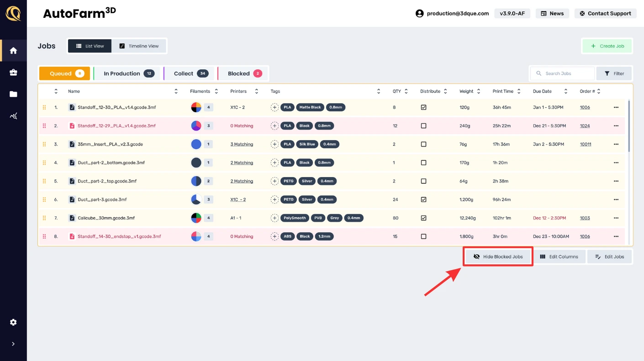
Task: Open more options for Standoff_12-30_PLA row
Action: tap(616, 107)
